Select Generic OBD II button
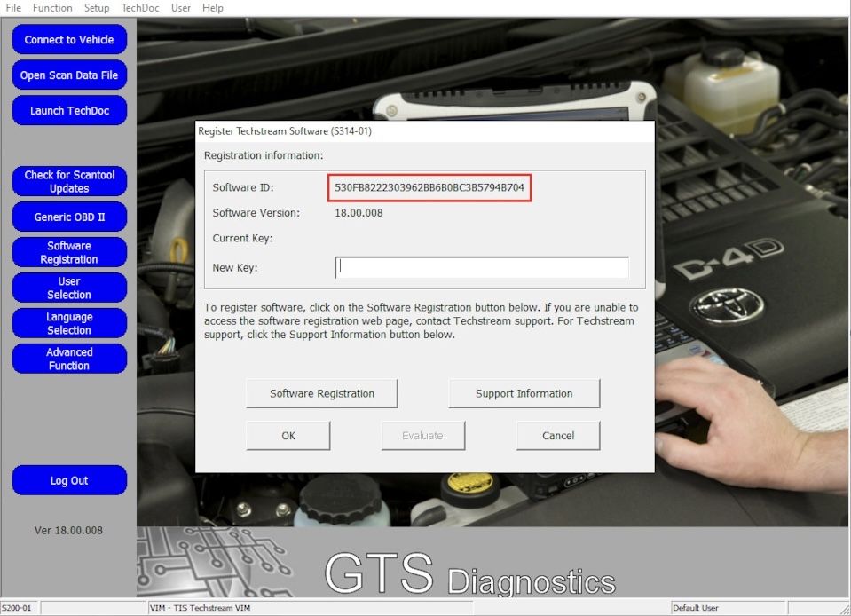Screen dimensions: 851x616 point(69,217)
